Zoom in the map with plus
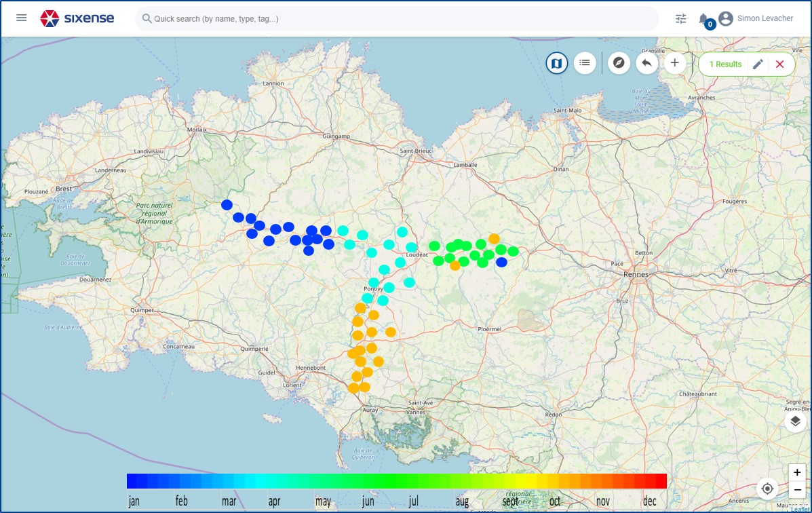Viewport: 812px width, 513px height. coord(797,472)
